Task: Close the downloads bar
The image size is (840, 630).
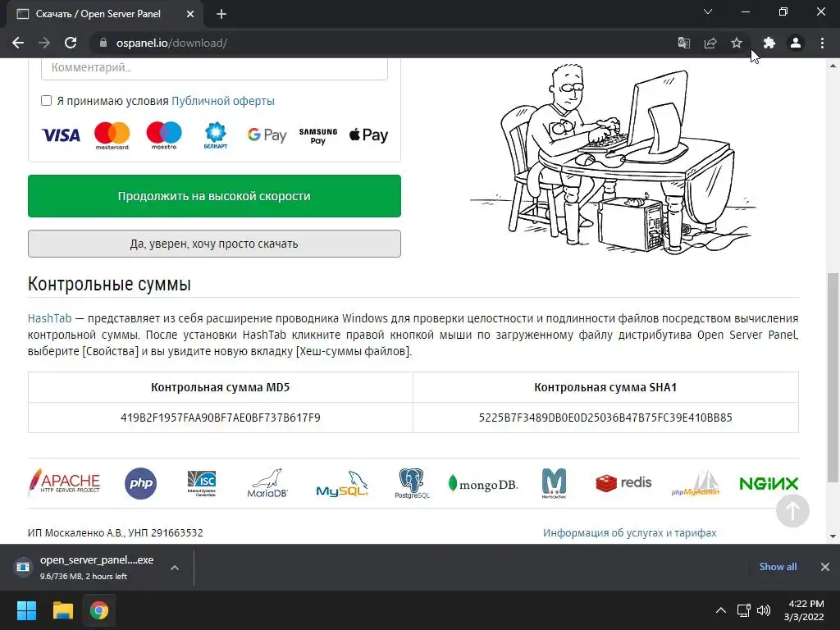Action: pyautogui.click(x=825, y=567)
